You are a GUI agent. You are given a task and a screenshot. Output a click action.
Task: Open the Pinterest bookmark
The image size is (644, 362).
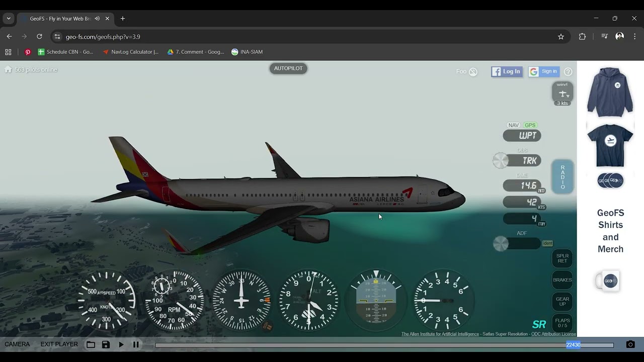click(x=28, y=52)
